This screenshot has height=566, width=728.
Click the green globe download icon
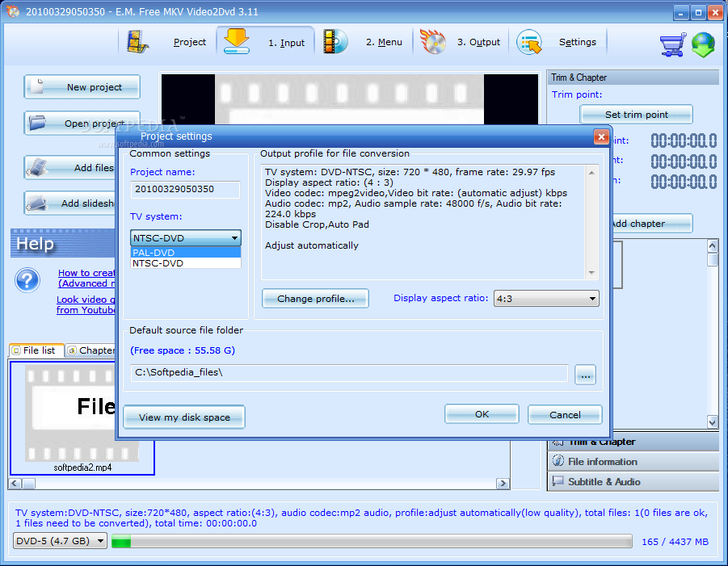tap(703, 44)
